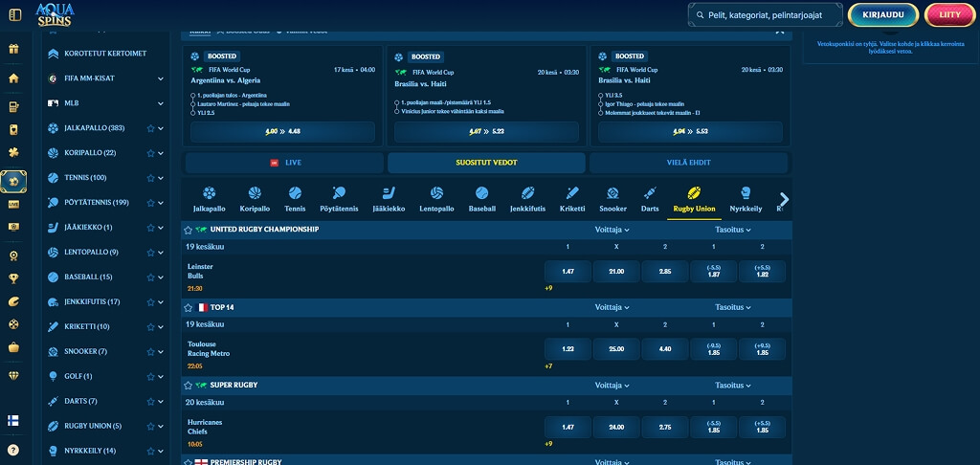Screen dimensions: 980x465
Task: Add Brasilia vs Haiti boosted 5.23 bet
Action: pos(486,132)
